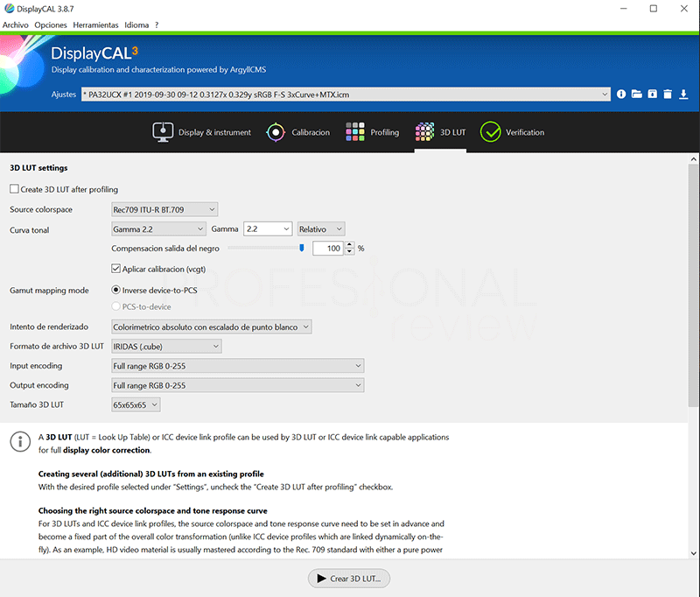This screenshot has width=700, height=597.
Task: Click the info circle icon beside help text
Action: pos(20,441)
